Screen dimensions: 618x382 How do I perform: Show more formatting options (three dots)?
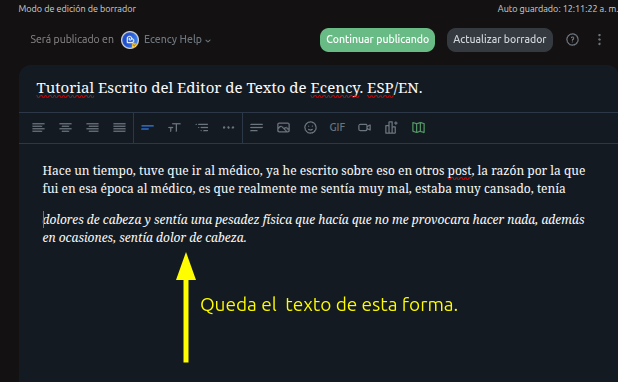click(229, 128)
